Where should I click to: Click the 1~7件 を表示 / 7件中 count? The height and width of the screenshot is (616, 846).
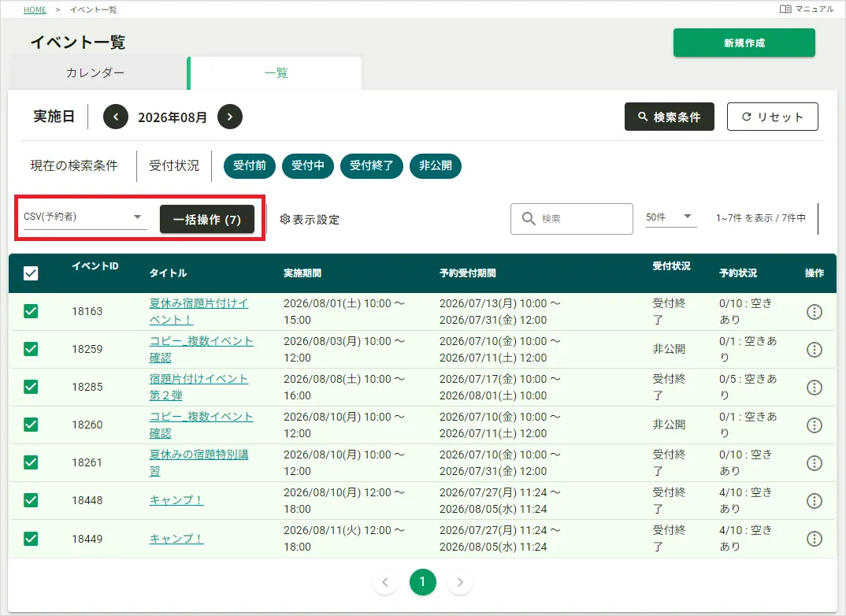(761, 218)
